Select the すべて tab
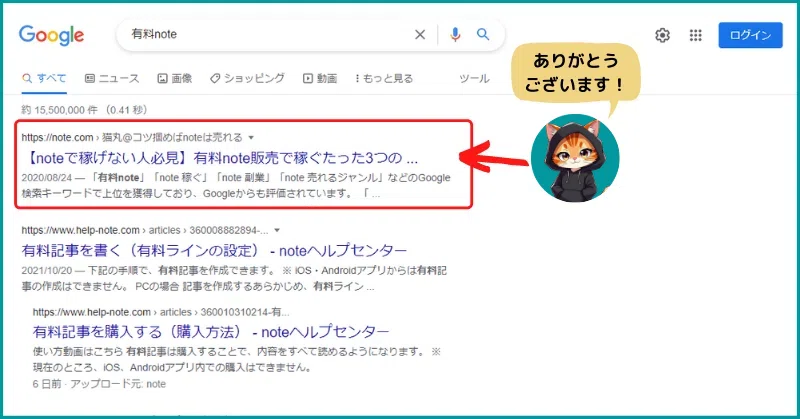 [x=44, y=78]
